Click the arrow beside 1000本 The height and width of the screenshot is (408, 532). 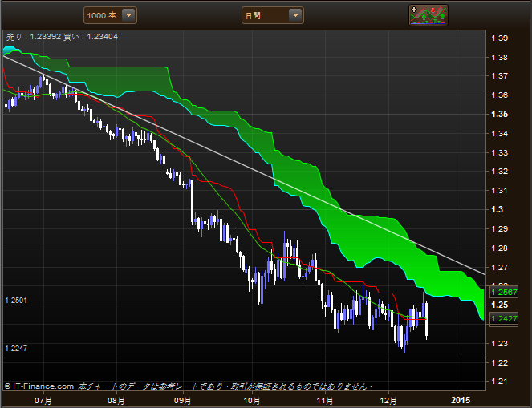(x=128, y=15)
